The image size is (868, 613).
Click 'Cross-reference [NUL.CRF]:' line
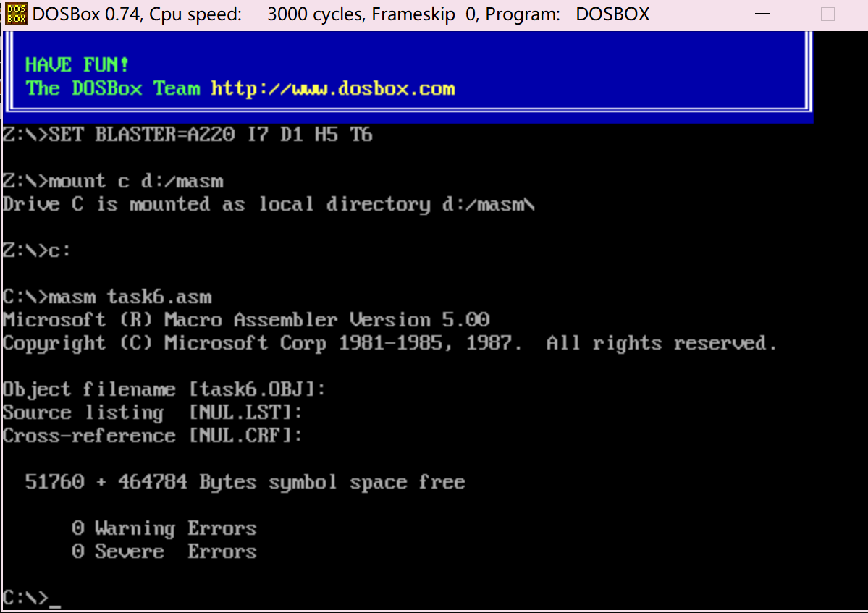pos(152,436)
